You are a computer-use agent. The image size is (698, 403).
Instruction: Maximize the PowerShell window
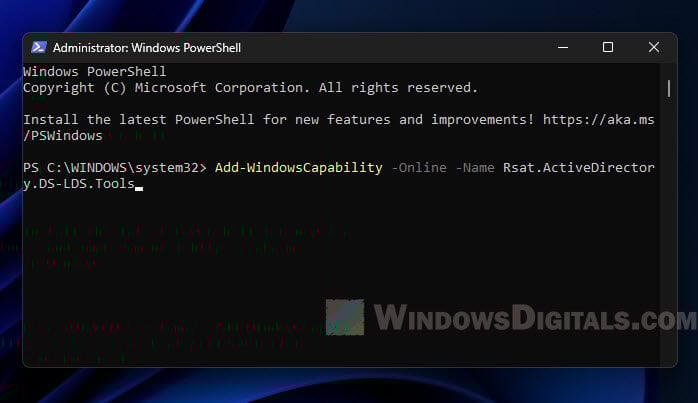coord(608,47)
